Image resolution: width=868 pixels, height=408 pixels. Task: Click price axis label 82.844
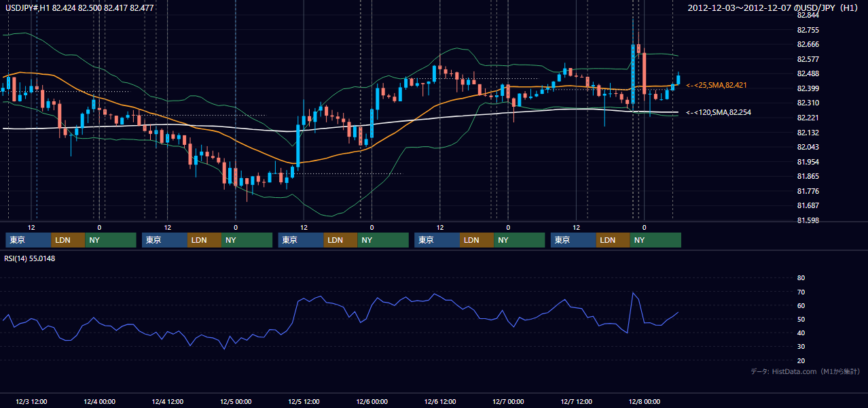click(808, 15)
